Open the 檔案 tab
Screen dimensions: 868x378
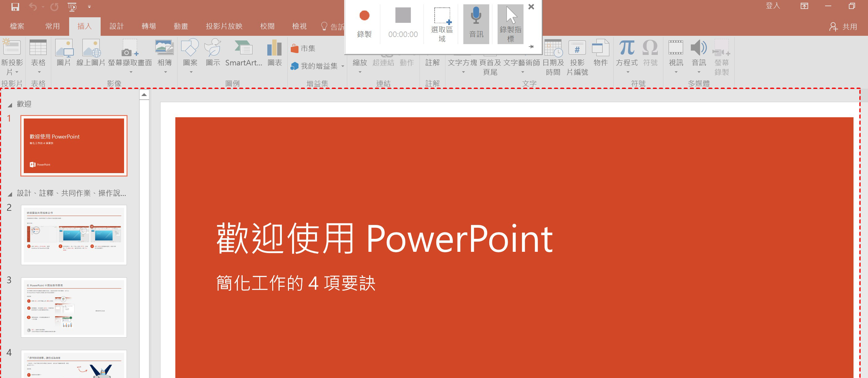pos(17,26)
